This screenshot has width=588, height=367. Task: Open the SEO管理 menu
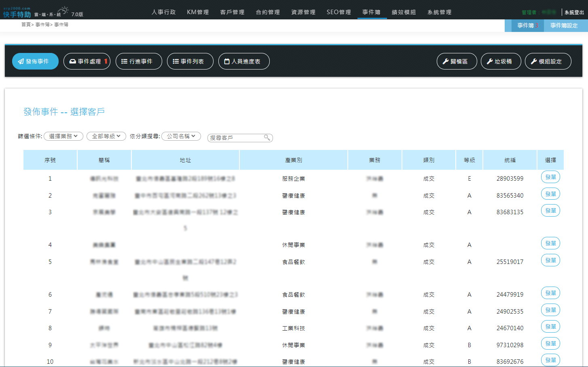339,12
